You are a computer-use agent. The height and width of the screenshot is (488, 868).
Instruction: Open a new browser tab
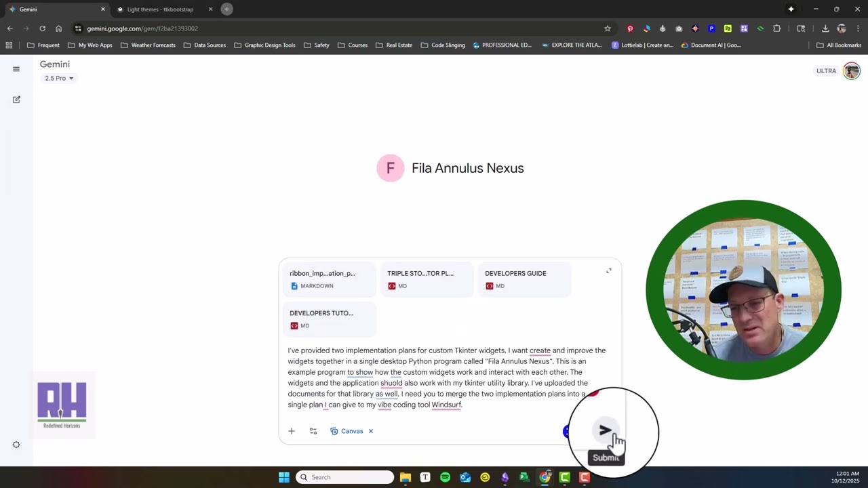(x=226, y=9)
